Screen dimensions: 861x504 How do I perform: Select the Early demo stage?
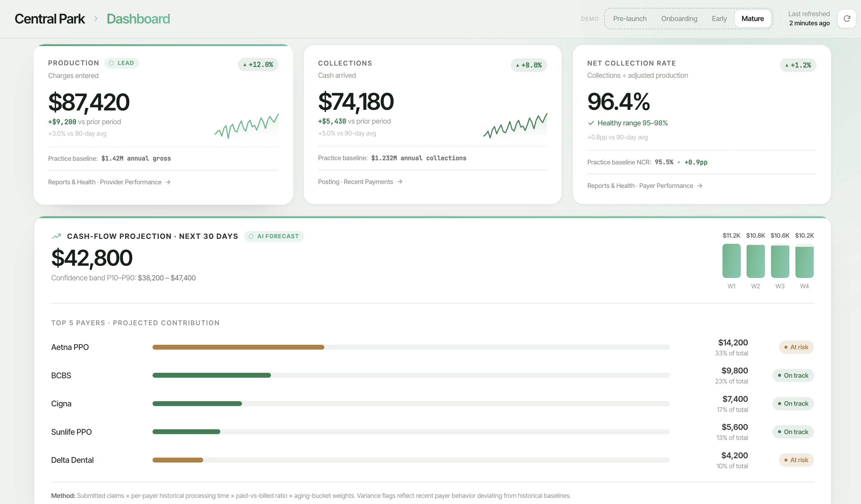[719, 18]
